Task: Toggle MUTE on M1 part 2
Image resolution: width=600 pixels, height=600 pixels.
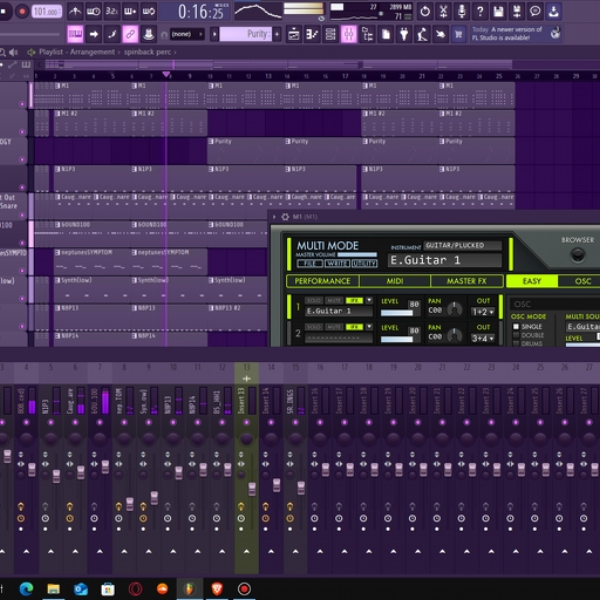Action: point(334,327)
